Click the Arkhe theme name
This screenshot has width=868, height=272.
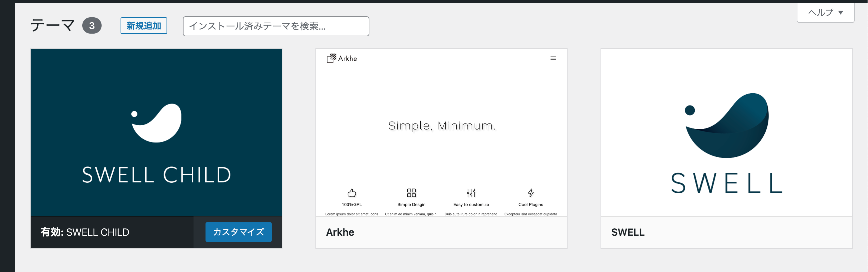click(x=340, y=232)
